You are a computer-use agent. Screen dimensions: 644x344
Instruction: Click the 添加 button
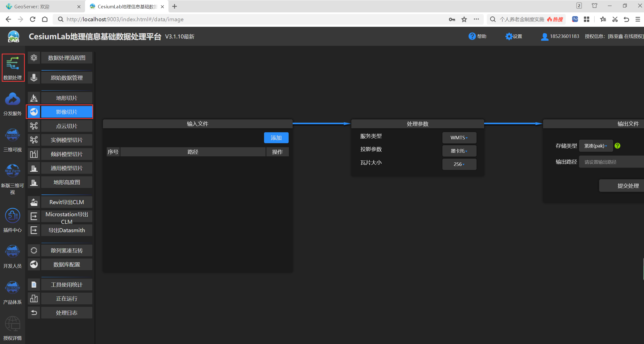click(x=276, y=138)
